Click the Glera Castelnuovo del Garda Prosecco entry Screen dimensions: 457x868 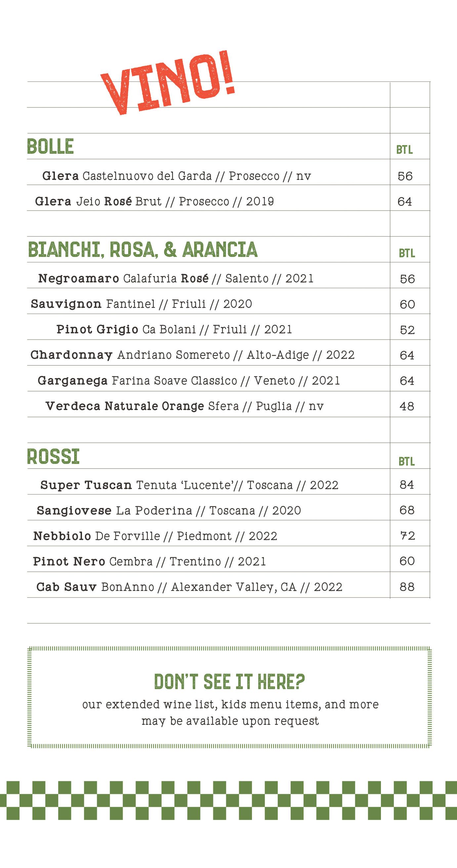pos(176,176)
